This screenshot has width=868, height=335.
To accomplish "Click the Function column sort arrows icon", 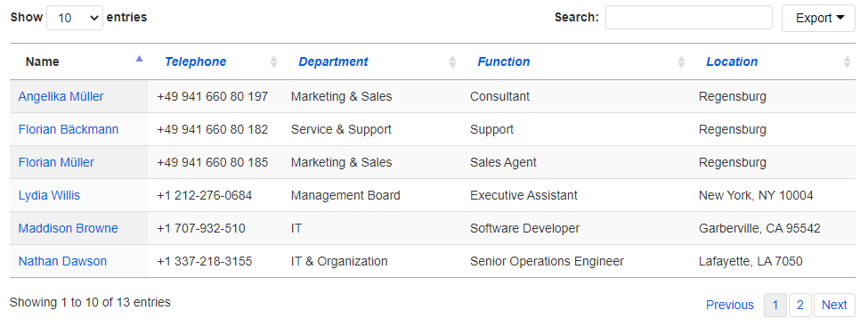I will (681, 62).
